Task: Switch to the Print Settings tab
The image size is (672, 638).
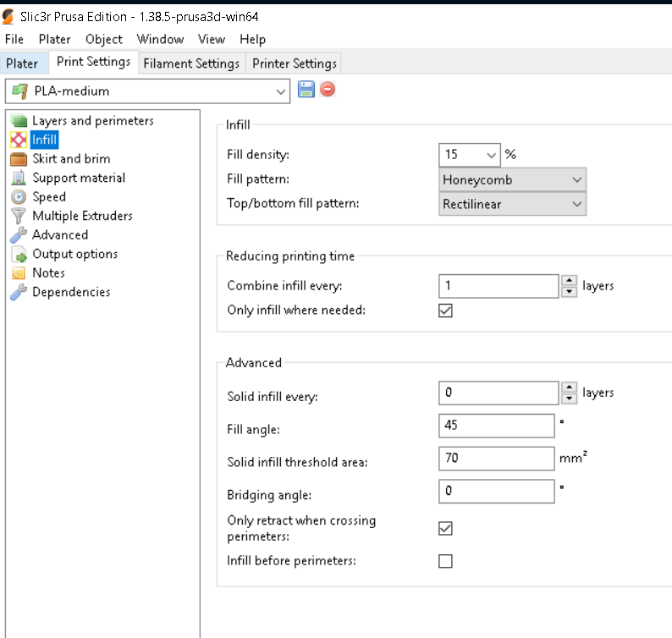Action: point(93,62)
